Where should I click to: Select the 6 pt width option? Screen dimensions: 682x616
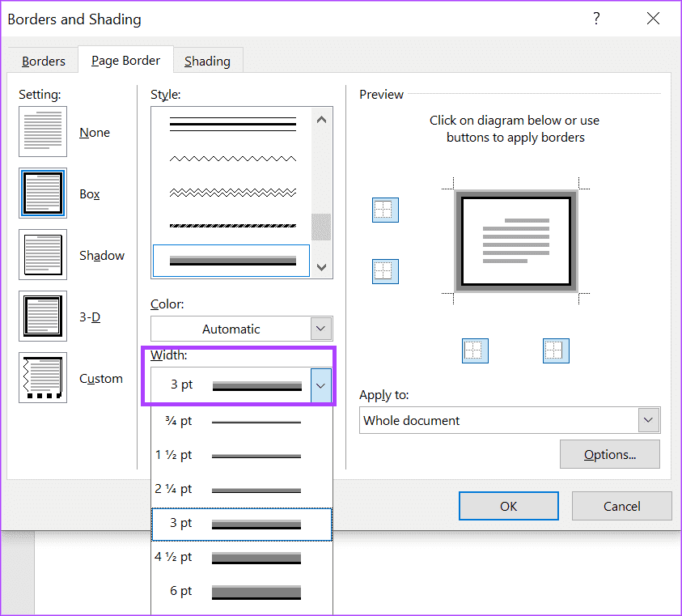click(x=241, y=591)
